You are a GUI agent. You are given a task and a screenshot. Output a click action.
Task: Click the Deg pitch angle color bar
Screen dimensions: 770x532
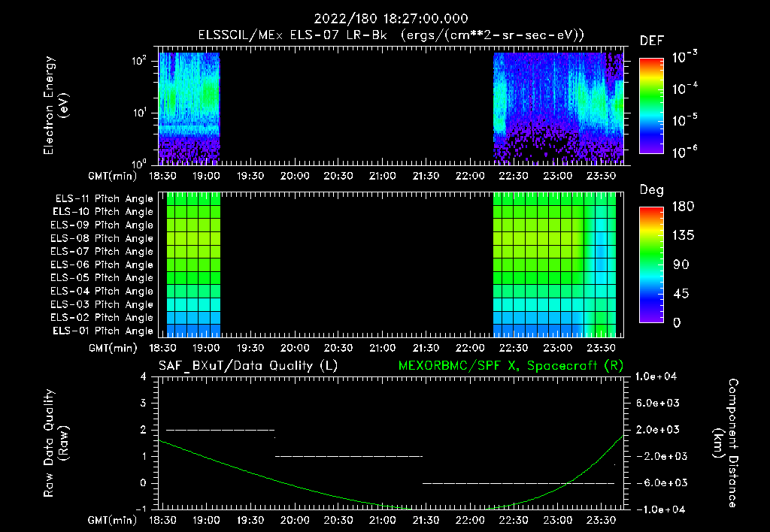click(x=651, y=264)
